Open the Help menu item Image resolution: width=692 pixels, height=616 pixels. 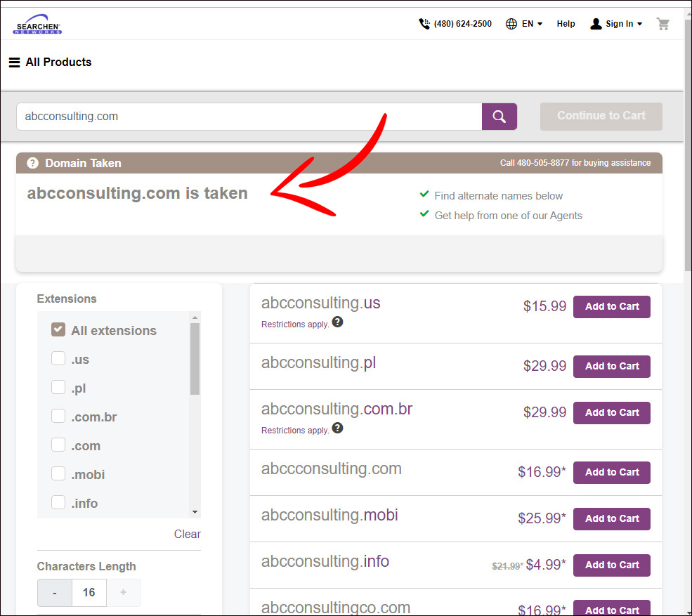tap(566, 24)
